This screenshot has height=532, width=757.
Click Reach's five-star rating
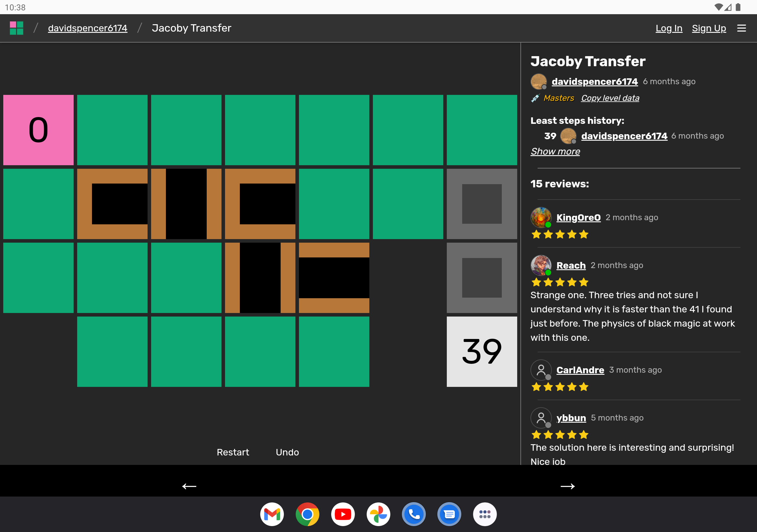pos(559,282)
